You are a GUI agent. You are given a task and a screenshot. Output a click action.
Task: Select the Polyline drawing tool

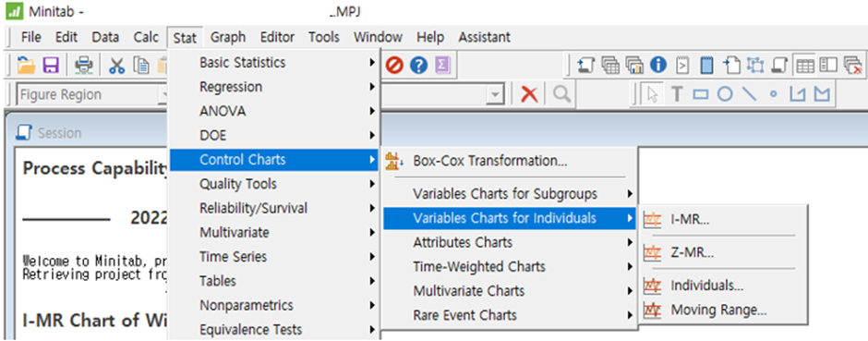[x=797, y=94]
